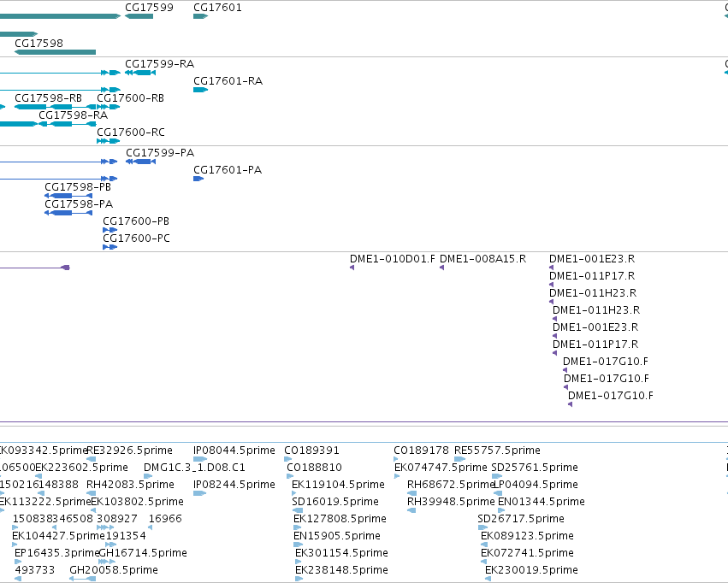The image size is (728, 583).
Task: Click the CO189178 label
Action: coord(422,450)
